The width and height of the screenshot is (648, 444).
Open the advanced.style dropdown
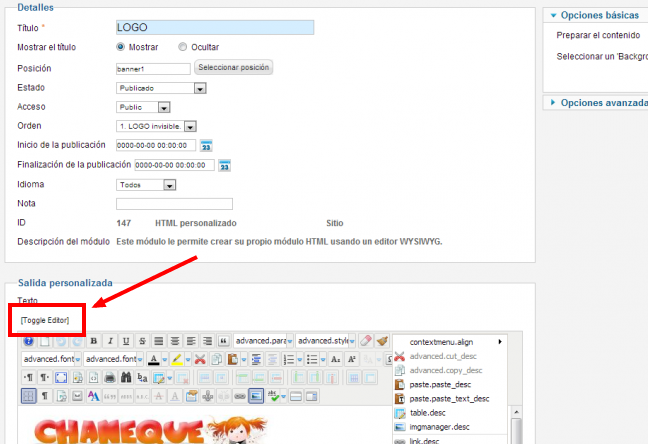coord(326,341)
